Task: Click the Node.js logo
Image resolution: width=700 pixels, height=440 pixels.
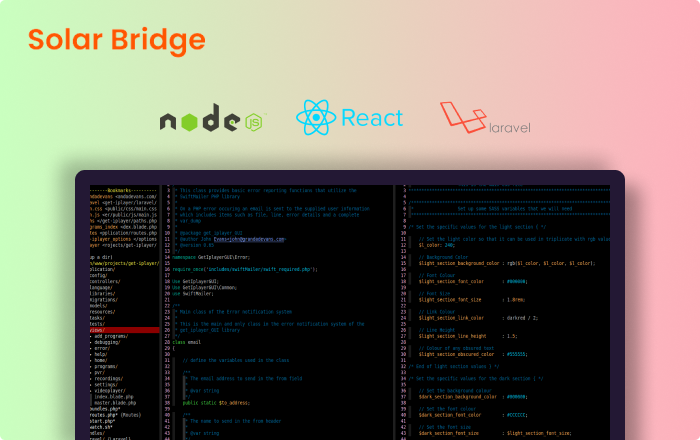Action: point(212,118)
